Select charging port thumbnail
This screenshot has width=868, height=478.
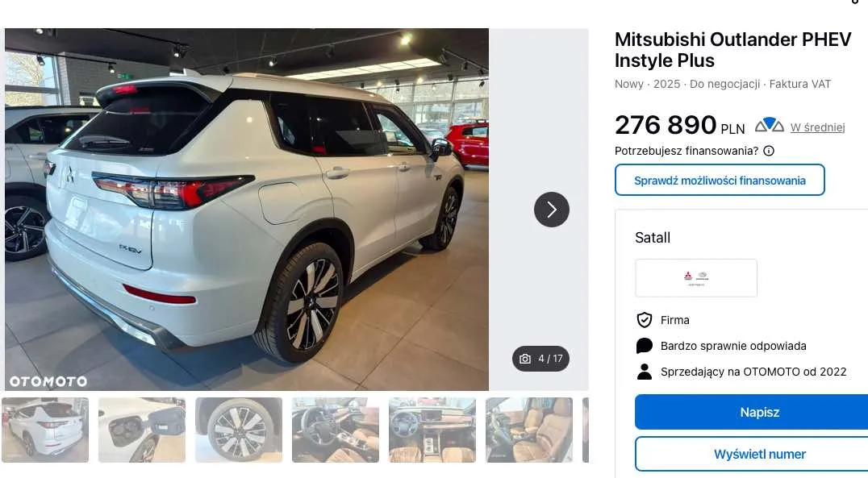pos(142,430)
